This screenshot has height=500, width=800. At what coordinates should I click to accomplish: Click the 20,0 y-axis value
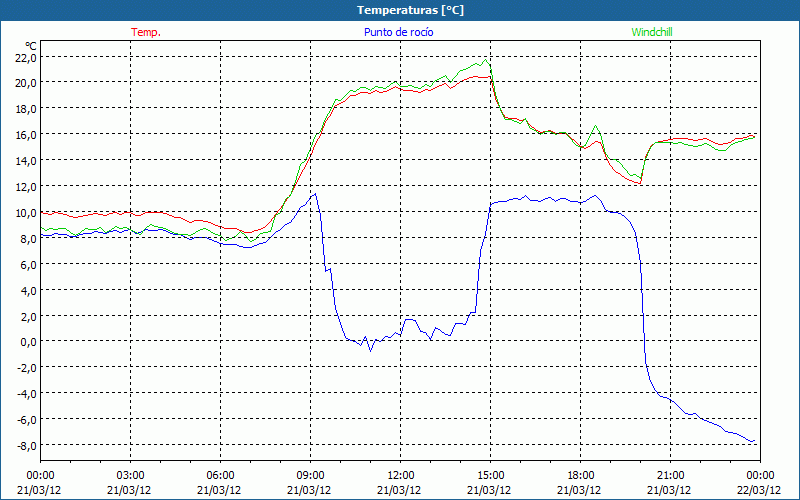pos(26,83)
